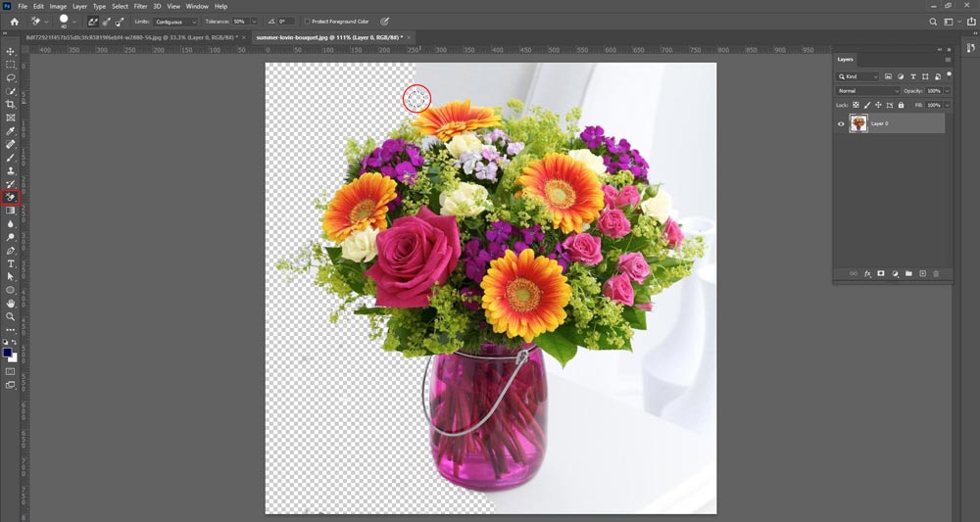Select the History Brush tool
Image resolution: width=980 pixels, height=522 pixels.
tap(11, 184)
